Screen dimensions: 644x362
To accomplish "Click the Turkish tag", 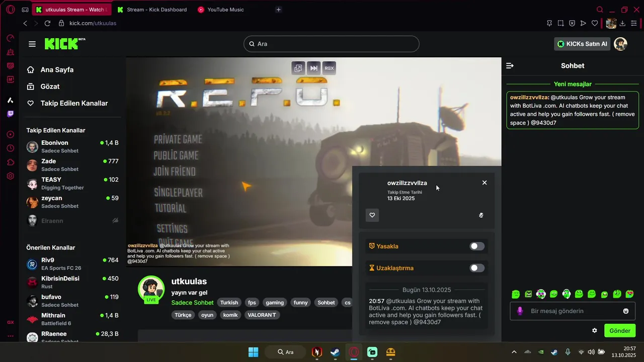I will [x=229, y=303].
